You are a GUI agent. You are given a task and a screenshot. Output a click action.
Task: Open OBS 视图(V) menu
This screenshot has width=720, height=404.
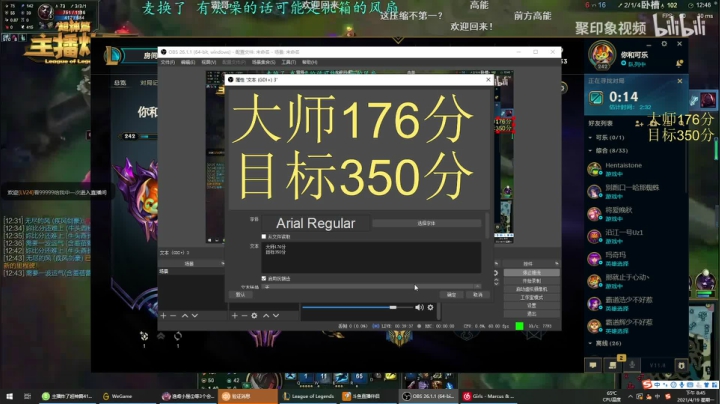point(208,62)
